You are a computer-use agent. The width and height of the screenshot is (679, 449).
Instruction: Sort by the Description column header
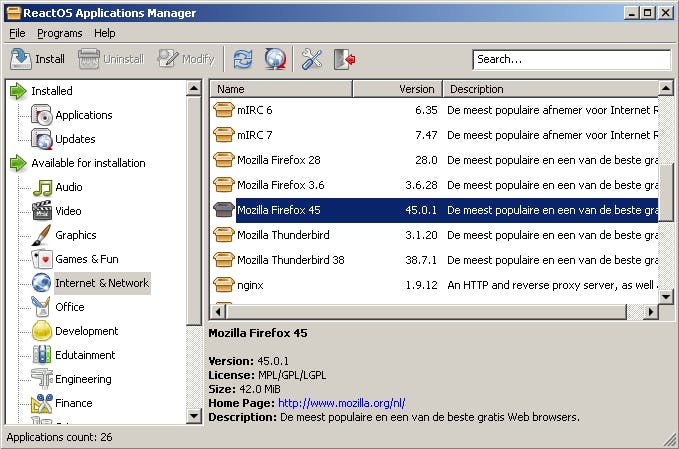550,89
